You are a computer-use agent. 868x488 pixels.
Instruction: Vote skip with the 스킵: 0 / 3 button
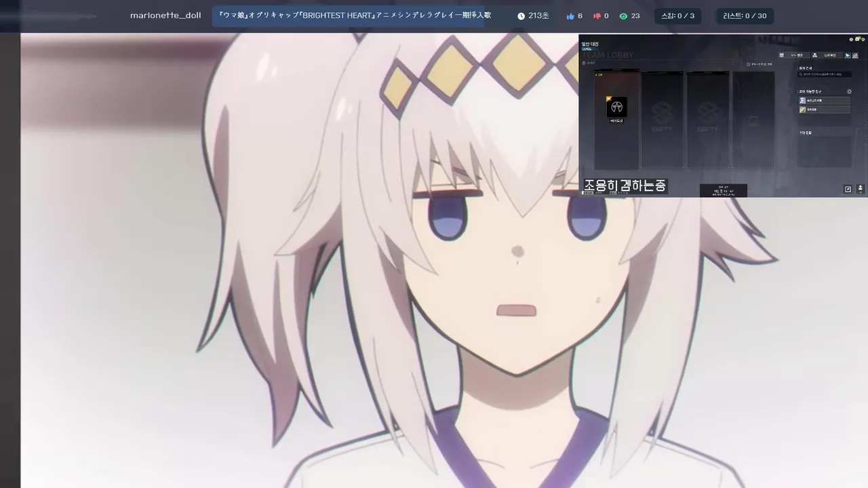pyautogui.click(x=678, y=16)
